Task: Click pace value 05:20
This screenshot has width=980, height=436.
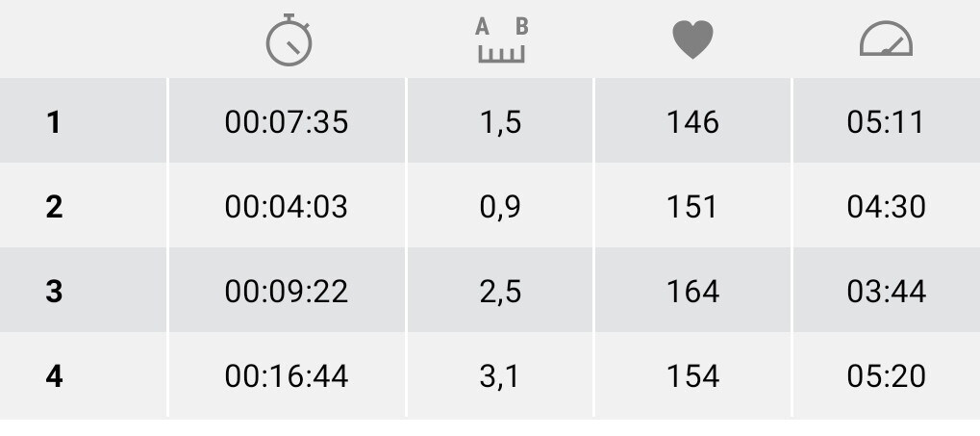Action: [886, 375]
